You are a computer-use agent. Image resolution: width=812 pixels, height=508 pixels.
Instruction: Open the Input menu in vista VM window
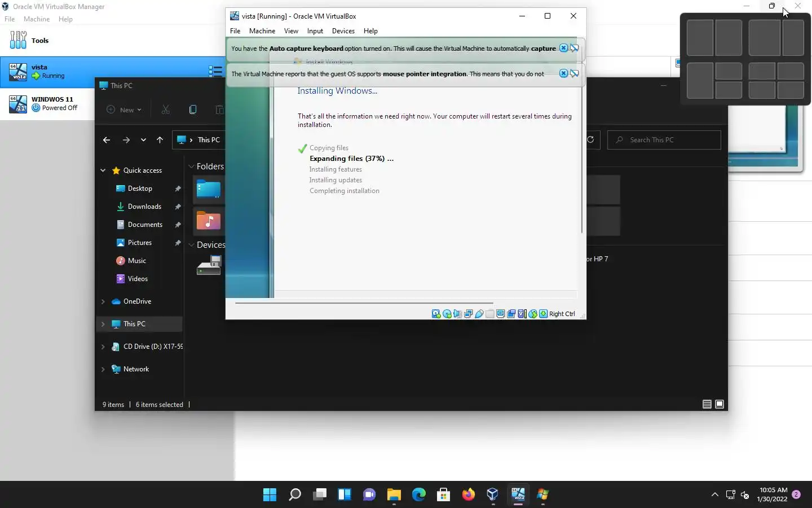point(315,31)
